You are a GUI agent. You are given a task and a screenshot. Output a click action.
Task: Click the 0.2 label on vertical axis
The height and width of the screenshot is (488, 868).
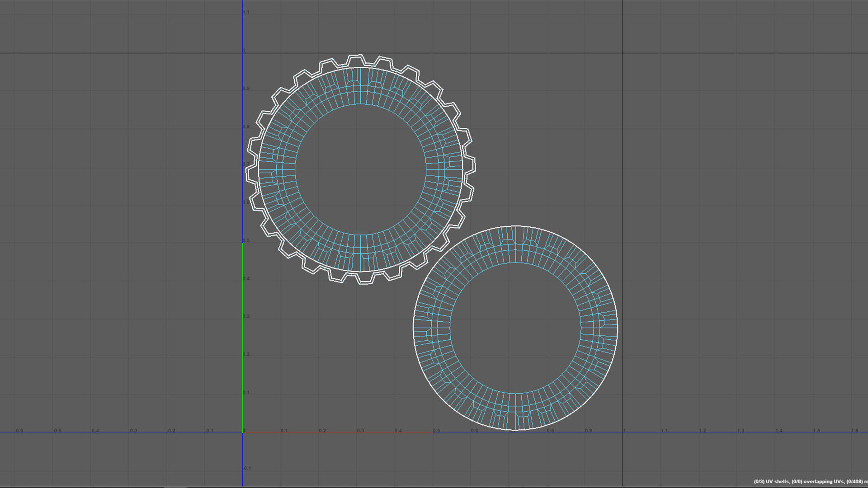pyautogui.click(x=246, y=354)
